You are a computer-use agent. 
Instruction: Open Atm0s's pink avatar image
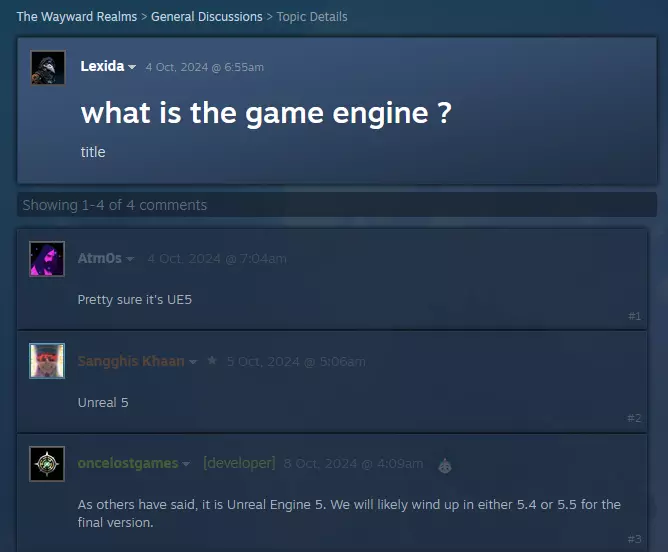(x=47, y=259)
